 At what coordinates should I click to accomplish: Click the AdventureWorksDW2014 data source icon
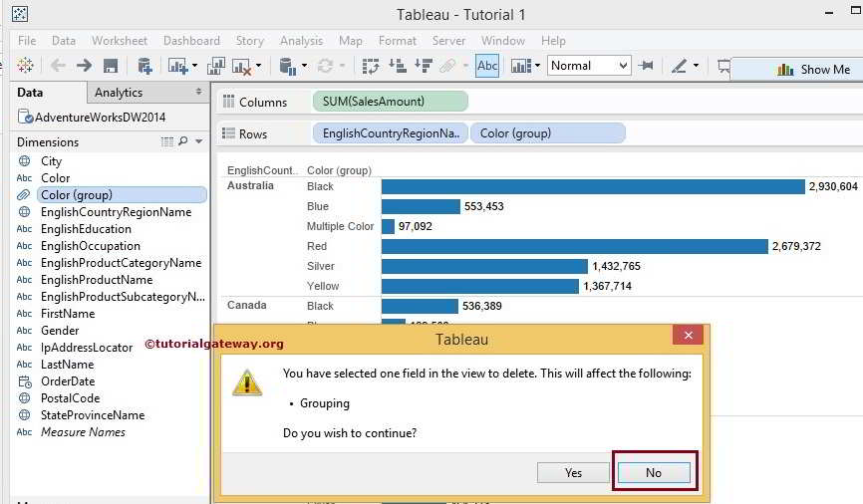[x=25, y=117]
